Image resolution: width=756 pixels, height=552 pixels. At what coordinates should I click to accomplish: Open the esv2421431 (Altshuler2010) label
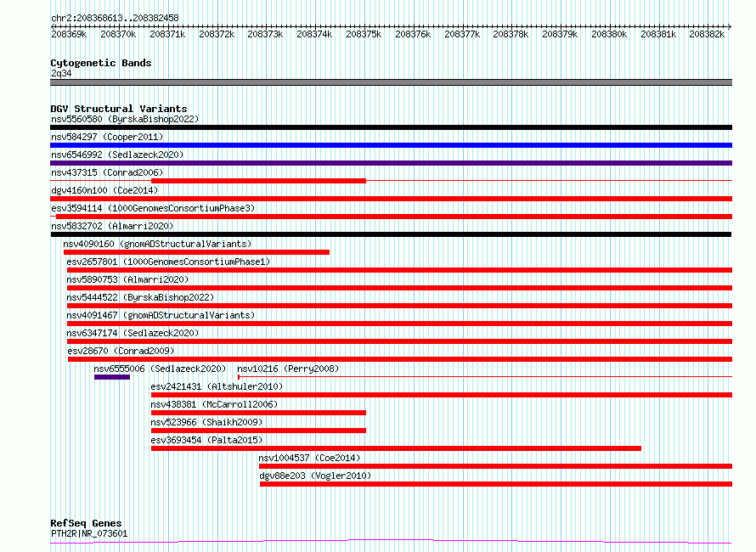click(217, 386)
